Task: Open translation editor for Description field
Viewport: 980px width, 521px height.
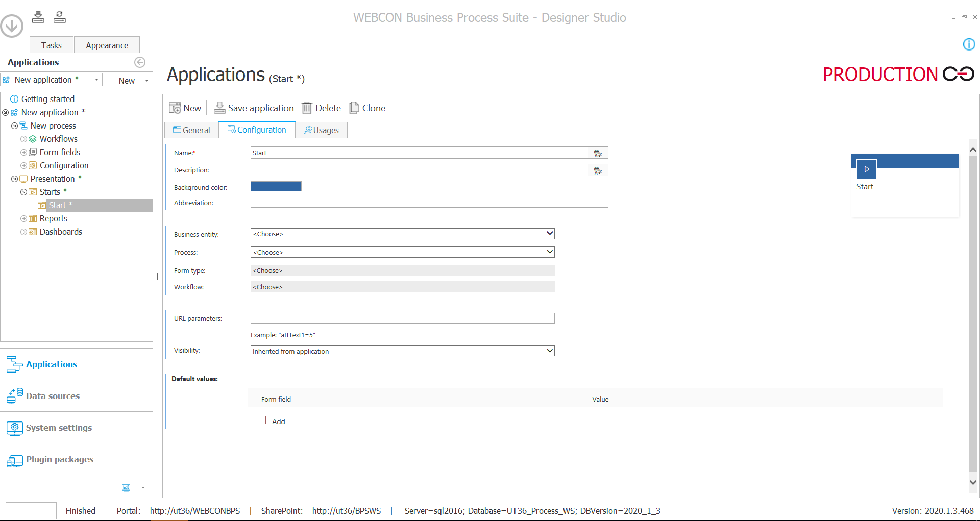Action: coord(598,170)
